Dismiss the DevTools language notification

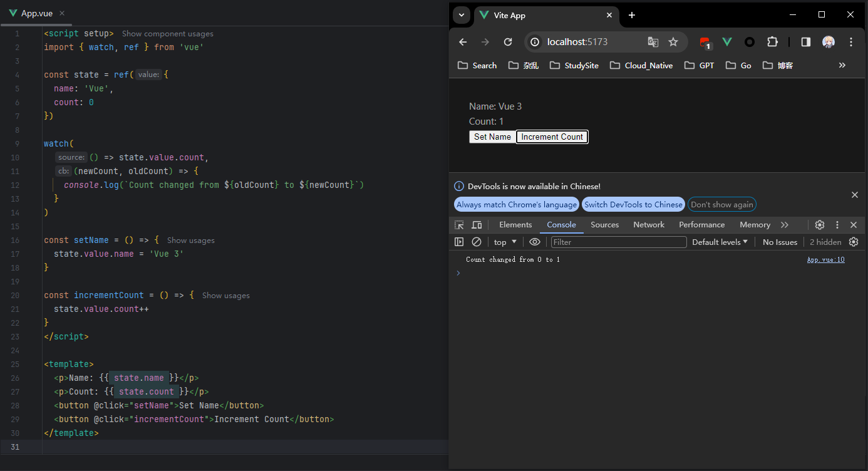tap(855, 195)
